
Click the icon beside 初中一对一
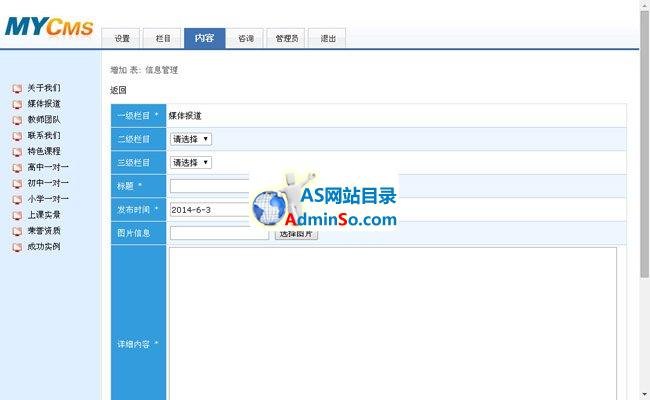click(17, 184)
